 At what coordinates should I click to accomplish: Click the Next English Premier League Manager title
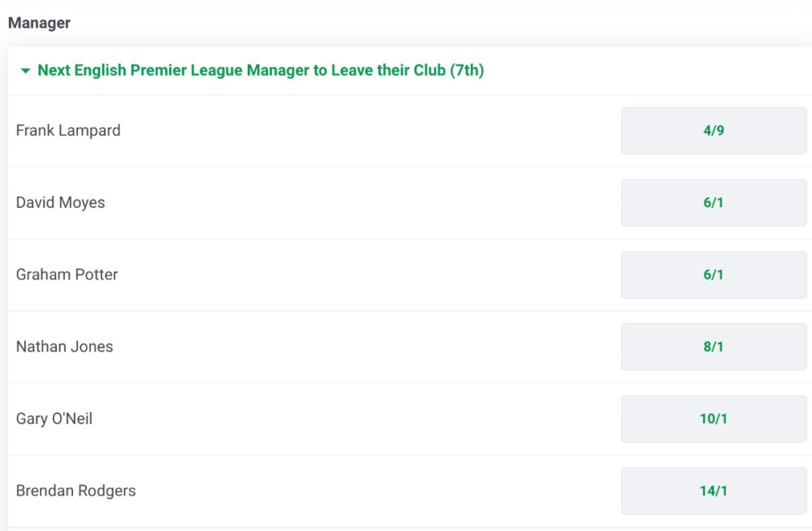coord(261,71)
